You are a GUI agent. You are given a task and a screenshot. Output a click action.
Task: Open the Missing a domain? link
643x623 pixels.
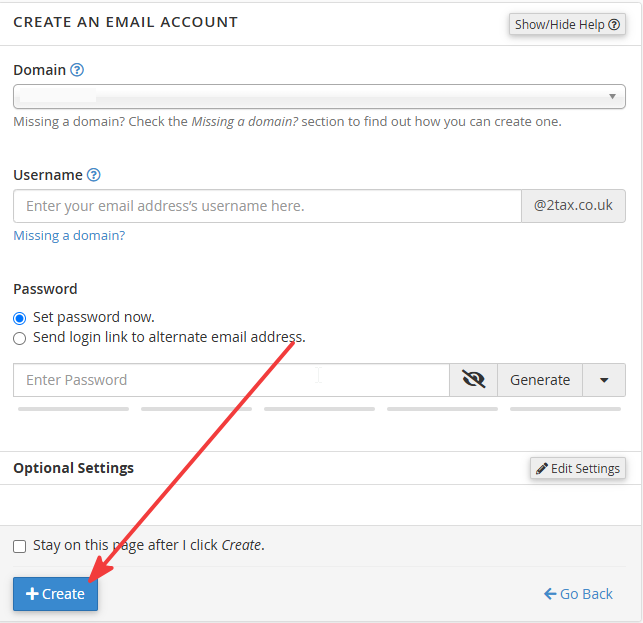pyautogui.click(x=69, y=235)
